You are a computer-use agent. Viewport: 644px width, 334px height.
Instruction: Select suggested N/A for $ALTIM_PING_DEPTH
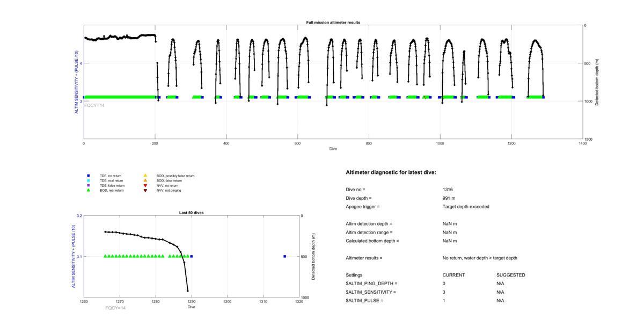click(x=500, y=284)
